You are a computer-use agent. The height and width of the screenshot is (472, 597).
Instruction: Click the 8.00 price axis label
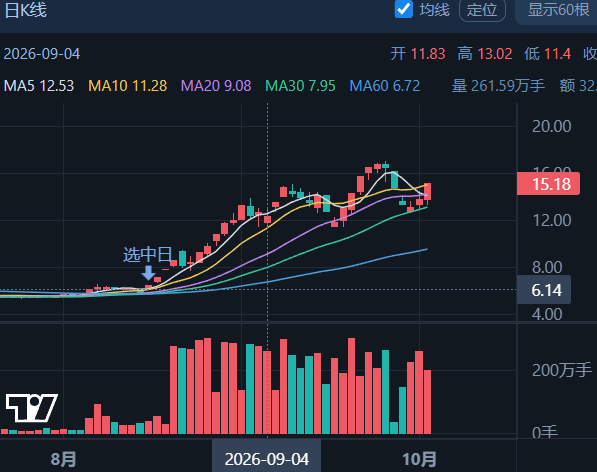pyautogui.click(x=547, y=267)
